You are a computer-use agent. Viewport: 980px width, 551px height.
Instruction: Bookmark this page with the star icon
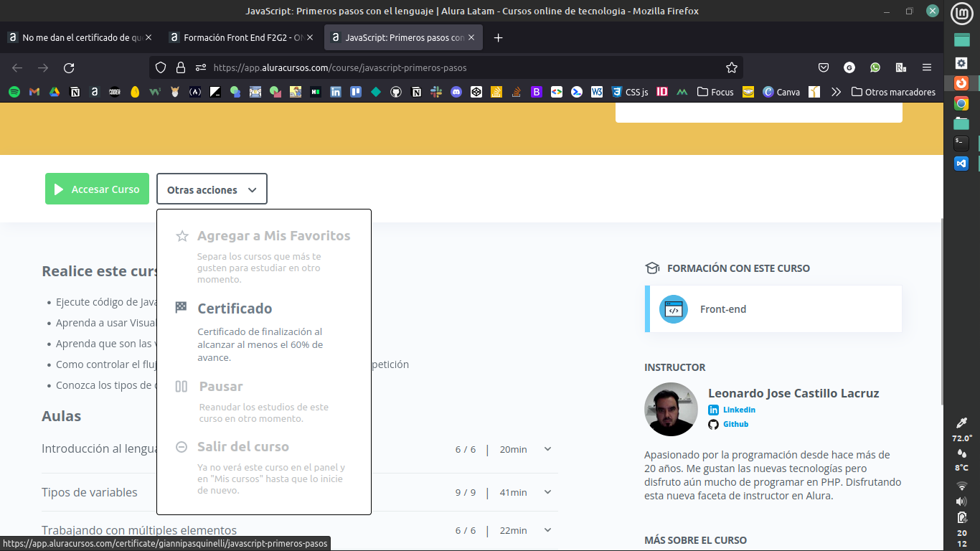(x=732, y=67)
